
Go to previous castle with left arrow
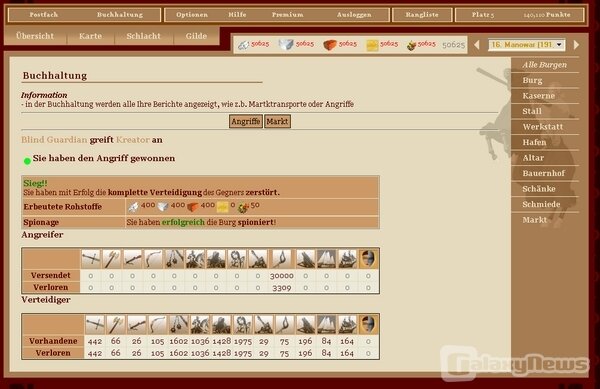477,45
